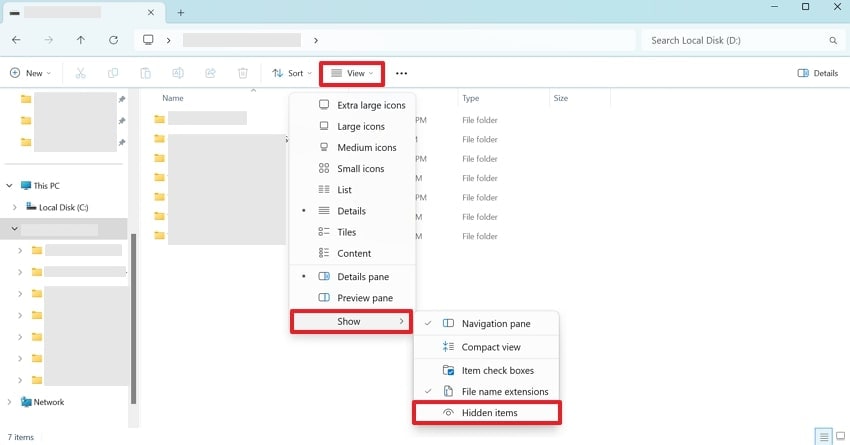850x445 pixels.
Task: Select Extra large icons view
Action: [x=352, y=105]
